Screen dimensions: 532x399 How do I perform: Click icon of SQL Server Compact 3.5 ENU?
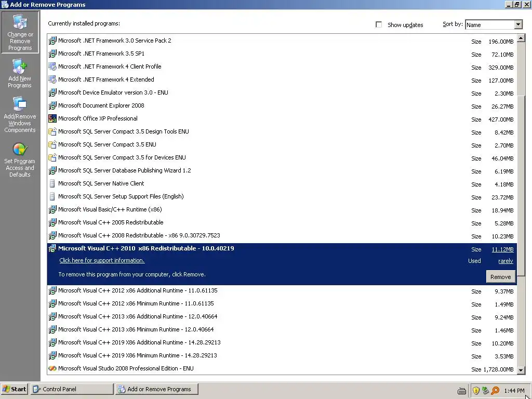click(52, 144)
